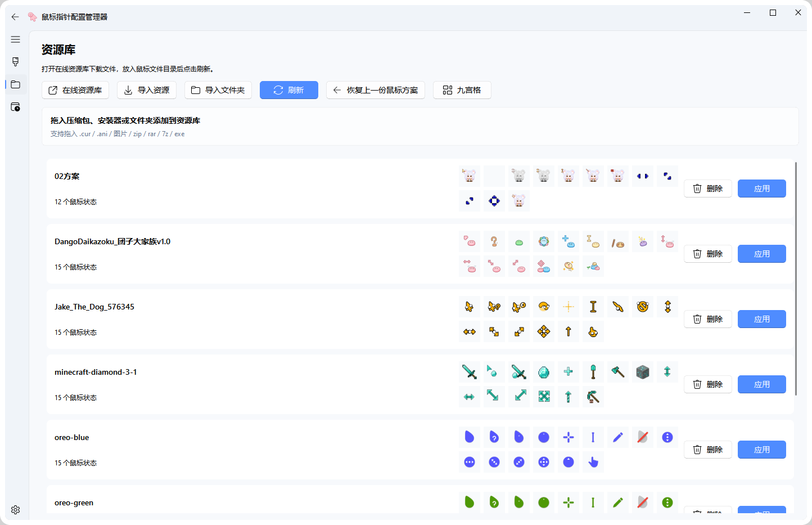This screenshot has height=525, width=812.
Task: Open the brush theme page in sidebar
Action: [15, 62]
